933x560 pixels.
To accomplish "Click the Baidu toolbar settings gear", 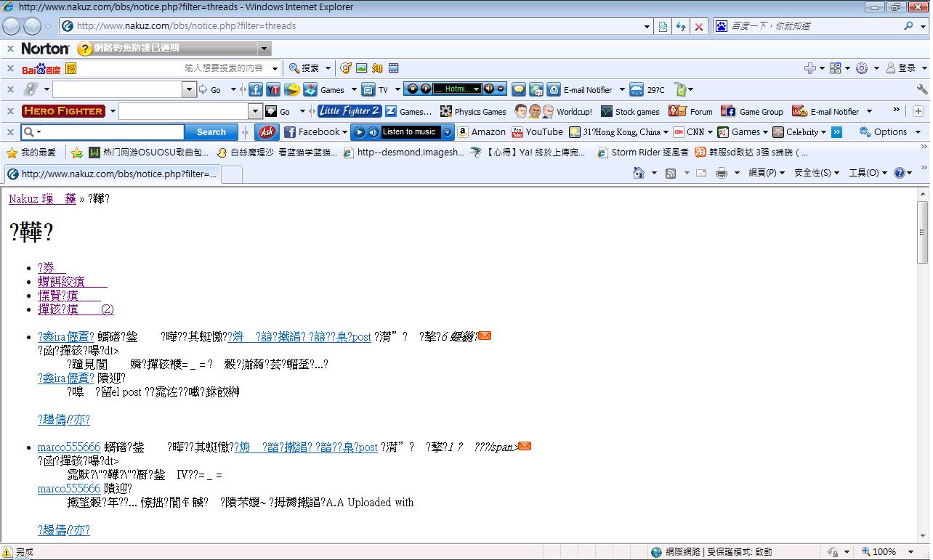I will 862,68.
